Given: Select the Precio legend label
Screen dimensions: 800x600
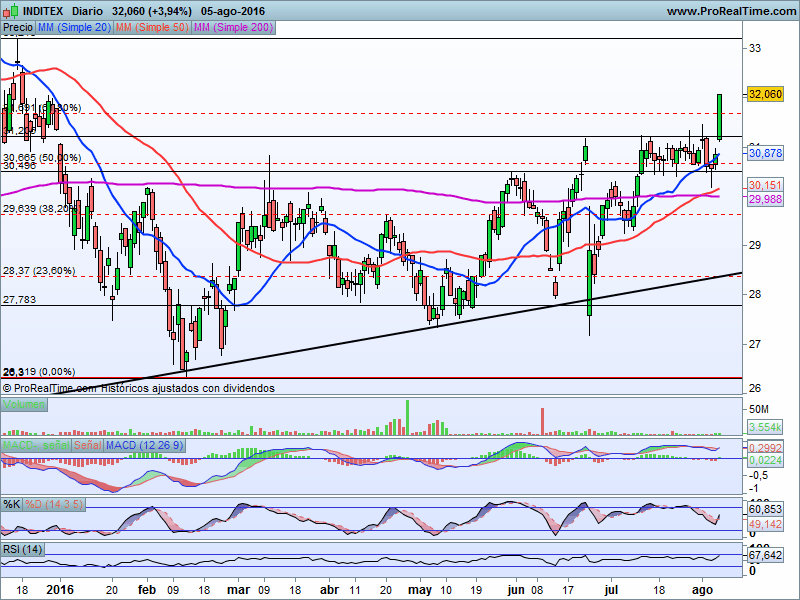Looking at the screenshot, I should 18,28.
